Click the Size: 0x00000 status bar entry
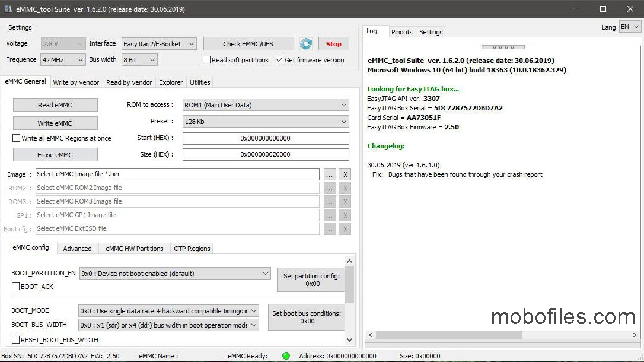 pos(420,356)
